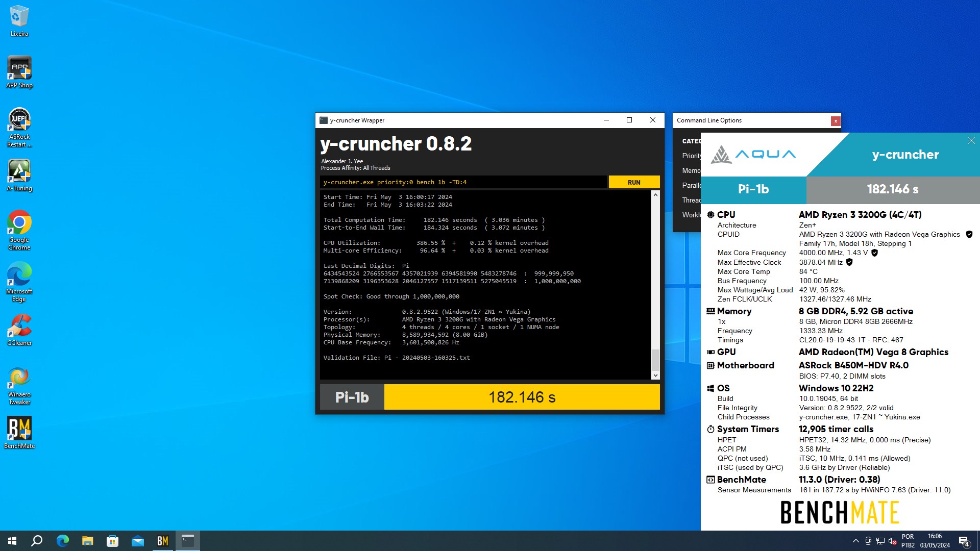
Task: Open Microsoft Edge from the taskbar
Action: point(62,541)
